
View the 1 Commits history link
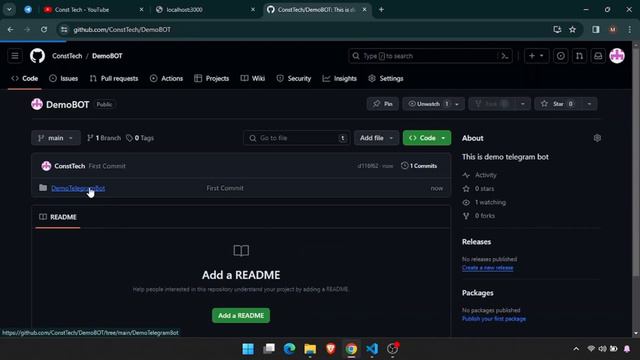click(419, 166)
